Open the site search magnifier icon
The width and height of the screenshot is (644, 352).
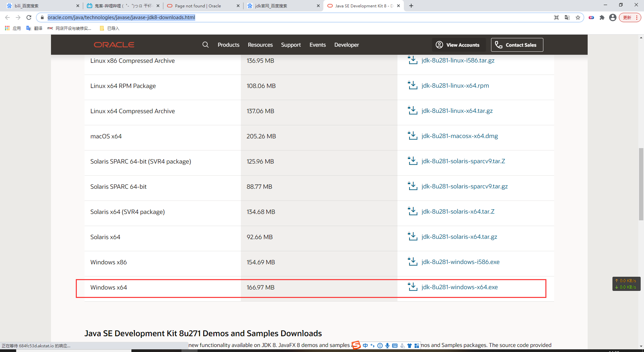click(206, 45)
